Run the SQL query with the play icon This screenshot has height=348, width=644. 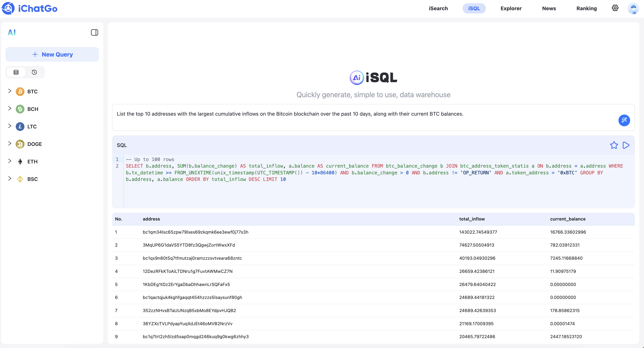pyautogui.click(x=626, y=145)
